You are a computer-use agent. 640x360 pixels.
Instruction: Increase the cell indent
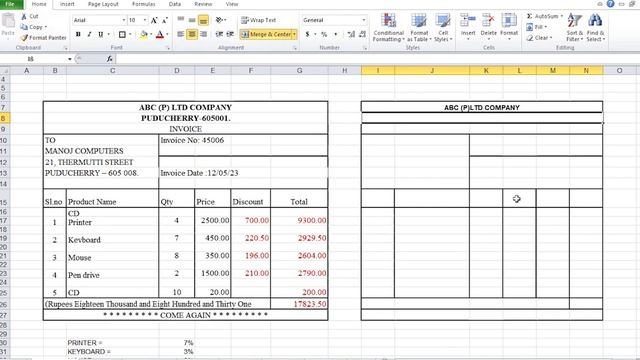click(230, 34)
